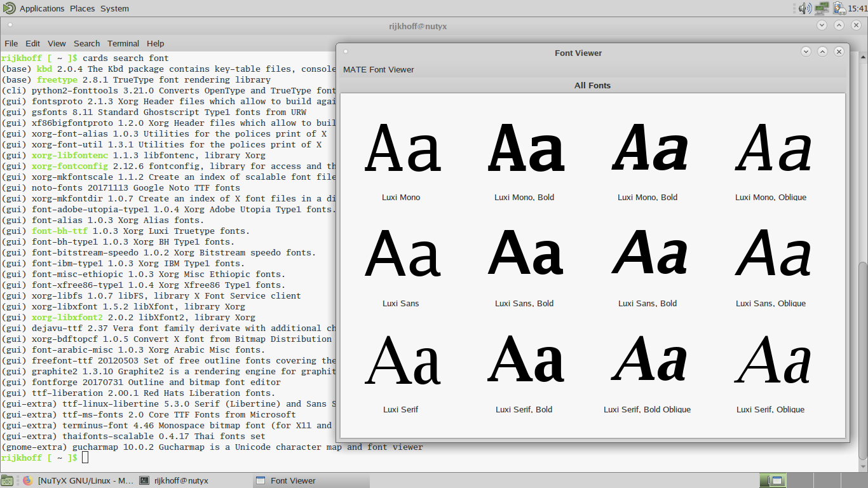Click the terminal's vertical scrollbar handle
Viewport: 868px width, 488px height.
(x=863, y=360)
